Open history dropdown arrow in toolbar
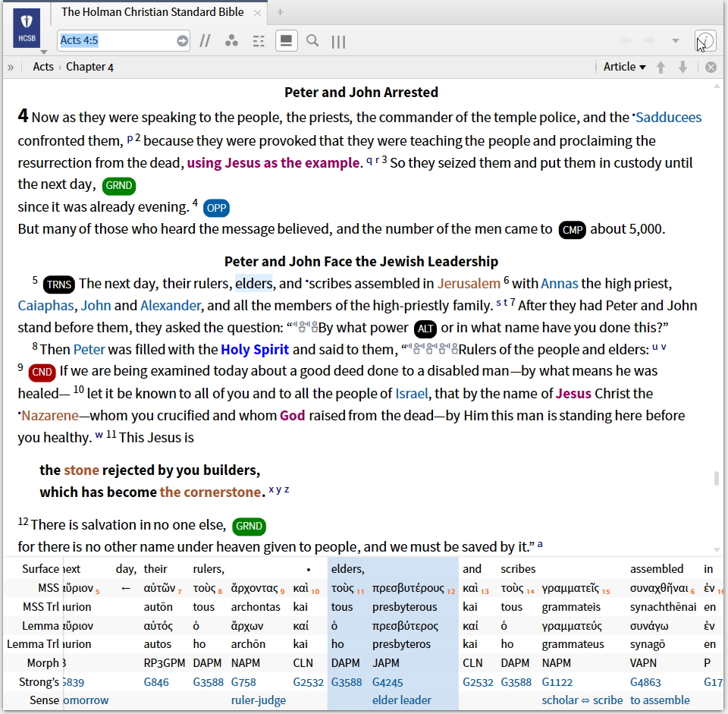Screen dimensions: 728x714 click(x=676, y=41)
